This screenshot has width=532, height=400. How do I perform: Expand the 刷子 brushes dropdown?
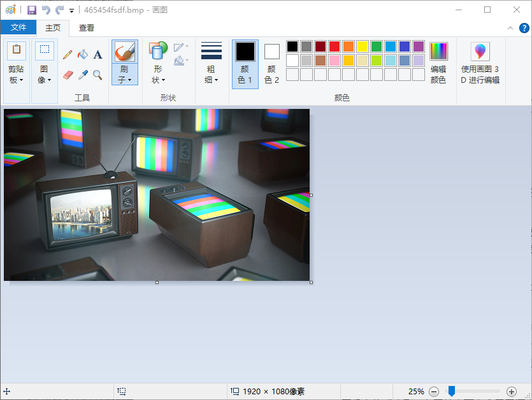point(125,75)
